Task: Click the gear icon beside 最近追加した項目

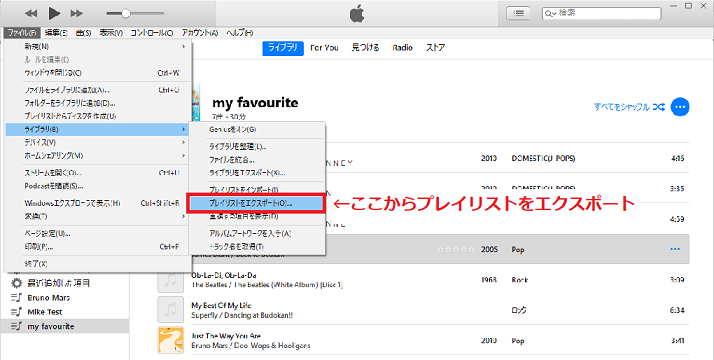Action: point(16,283)
